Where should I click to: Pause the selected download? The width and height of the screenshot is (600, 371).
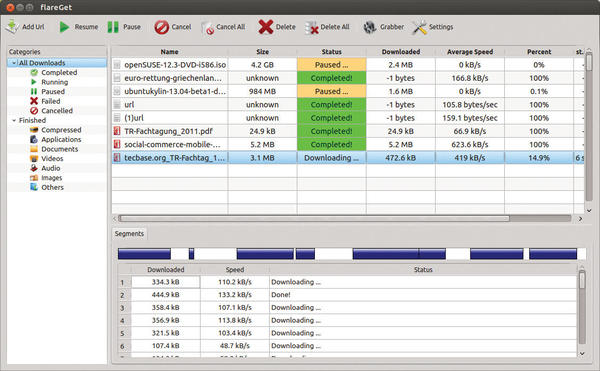point(113,27)
